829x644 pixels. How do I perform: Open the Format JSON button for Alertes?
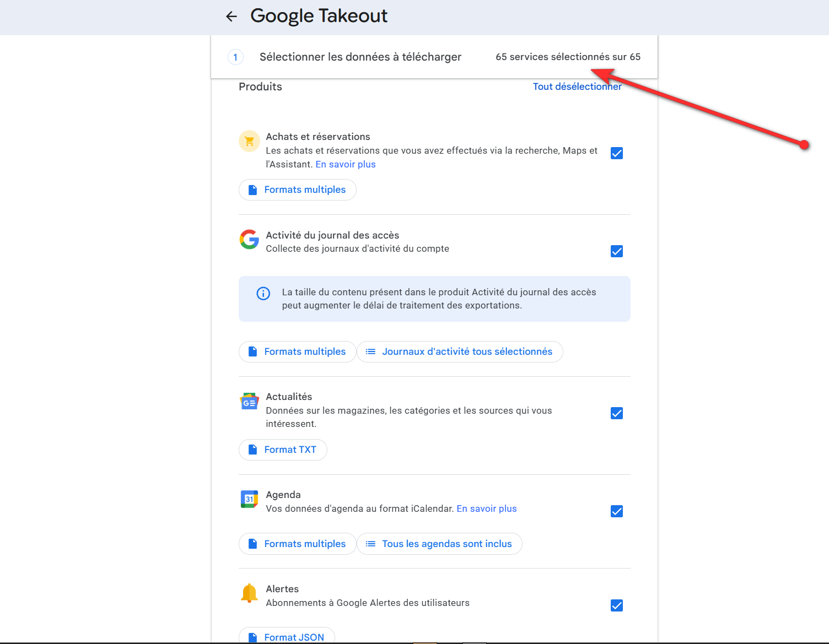(287, 635)
